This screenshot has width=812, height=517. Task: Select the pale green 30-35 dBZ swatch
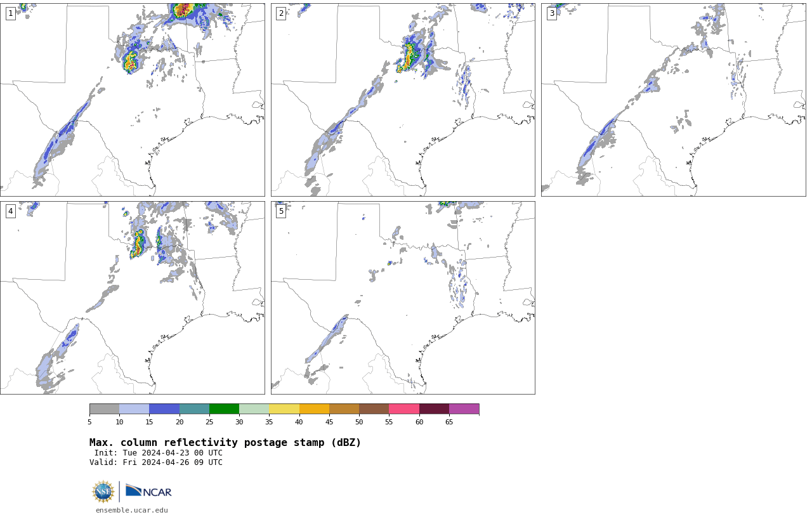click(254, 409)
